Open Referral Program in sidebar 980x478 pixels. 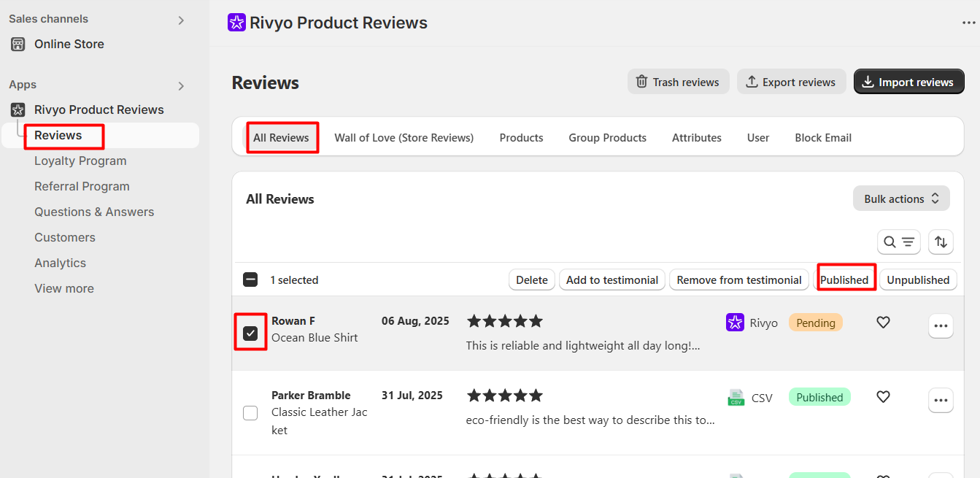click(82, 186)
